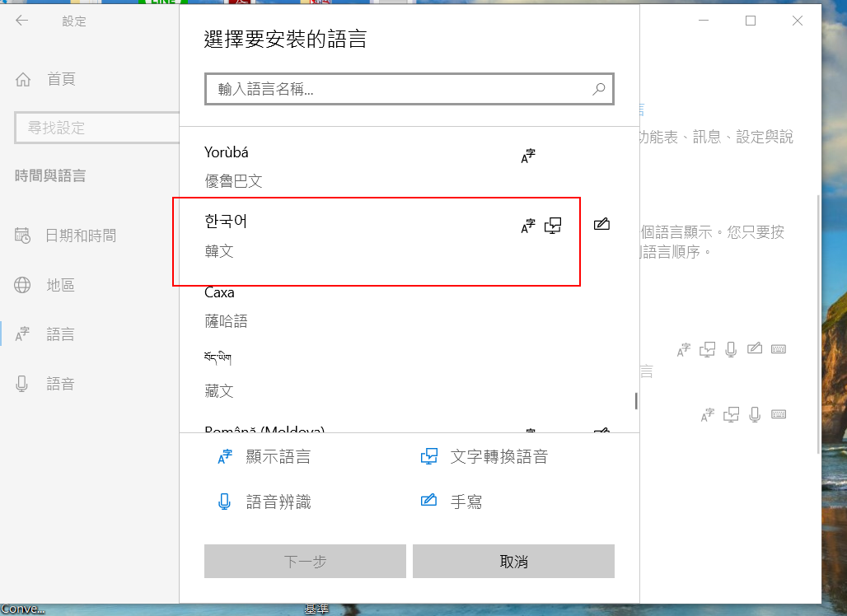Click the 尋找設定 search box
Viewport: 847px width, 616px height.
95,128
